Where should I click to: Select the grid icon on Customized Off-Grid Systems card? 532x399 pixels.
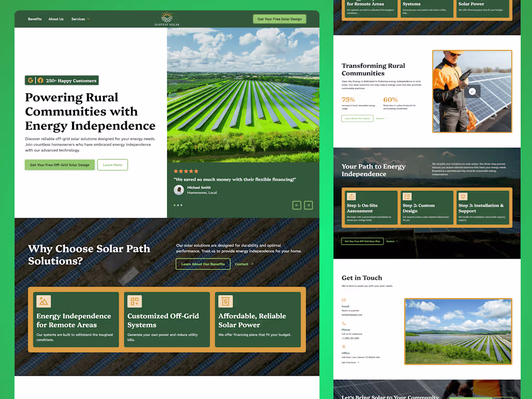134,301
